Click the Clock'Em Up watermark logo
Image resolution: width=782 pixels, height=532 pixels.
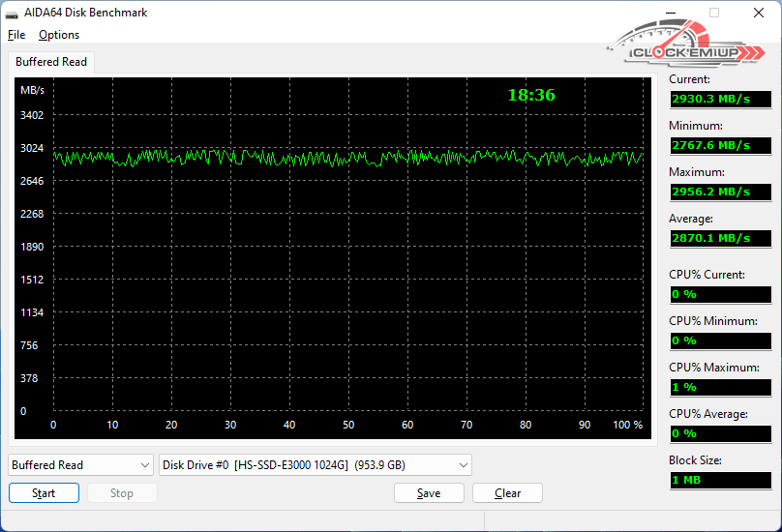coord(685,46)
